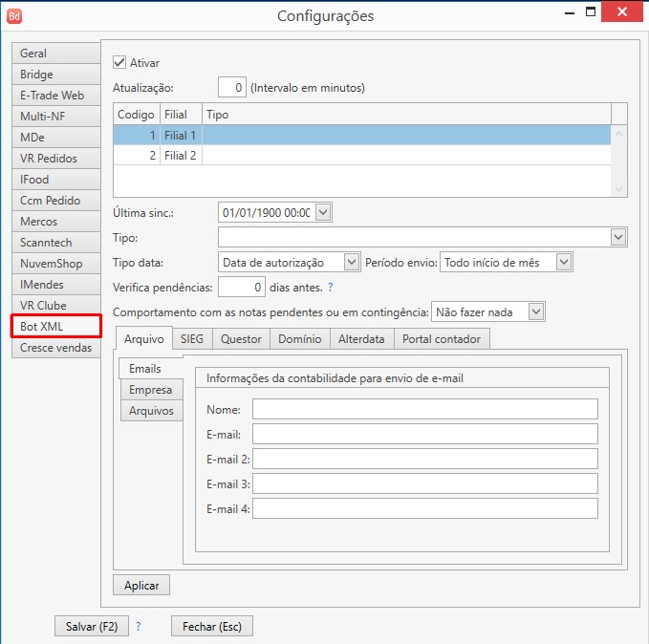Open the VR Pedidos sidebar tab
Screen dimensions: 649x644
[56, 159]
